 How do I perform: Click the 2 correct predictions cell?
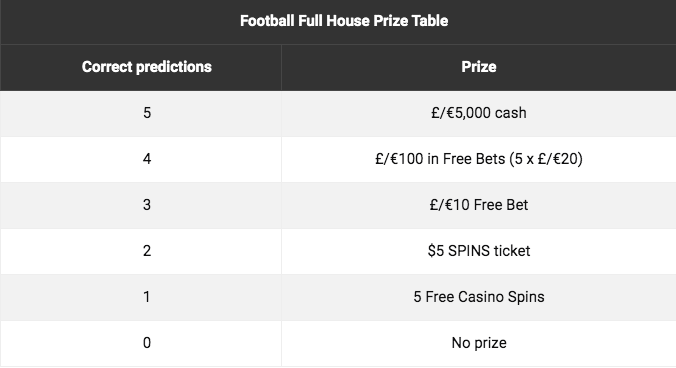141,251
